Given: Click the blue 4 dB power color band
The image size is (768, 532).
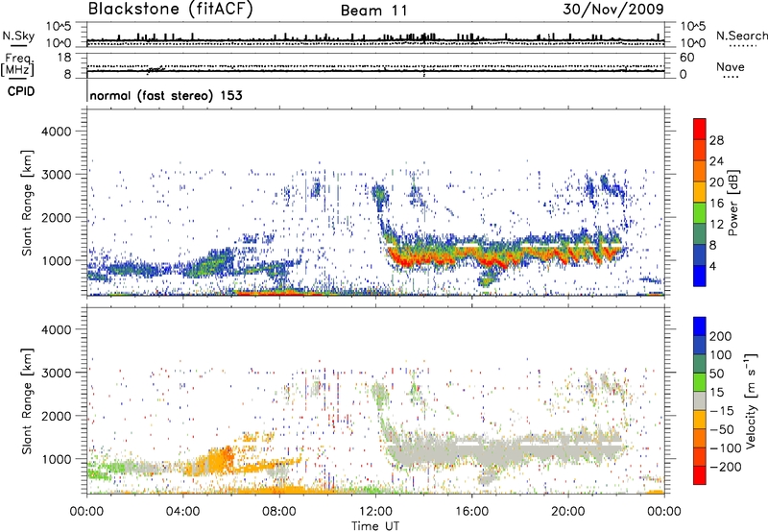Looking at the screenshot, I should [700, 276].
